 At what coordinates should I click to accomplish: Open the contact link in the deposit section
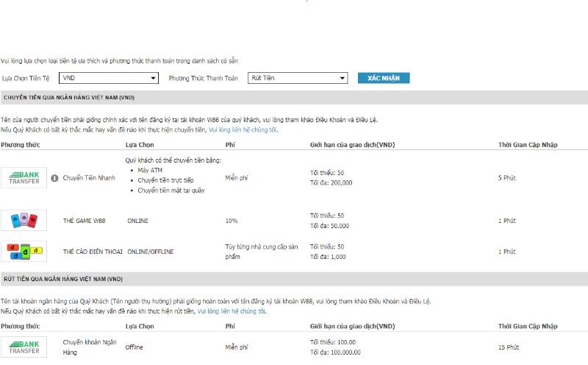[x=243, y=130]
